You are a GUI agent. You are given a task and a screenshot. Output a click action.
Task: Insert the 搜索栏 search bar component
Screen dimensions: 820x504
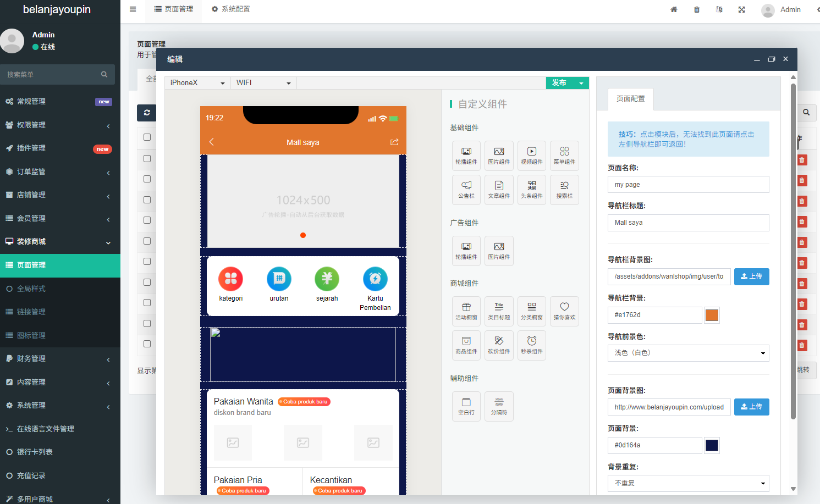click(564, 190)
